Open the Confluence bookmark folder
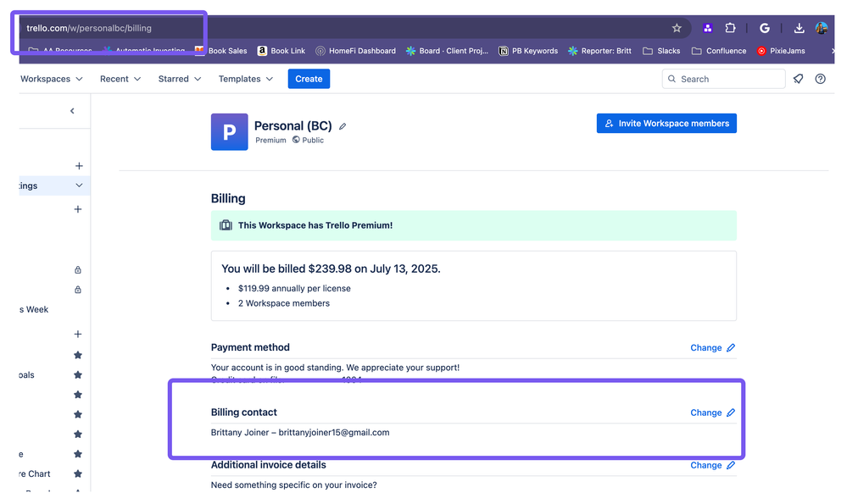Viewport: 847px width, 504px height. (x=719, y=51)
